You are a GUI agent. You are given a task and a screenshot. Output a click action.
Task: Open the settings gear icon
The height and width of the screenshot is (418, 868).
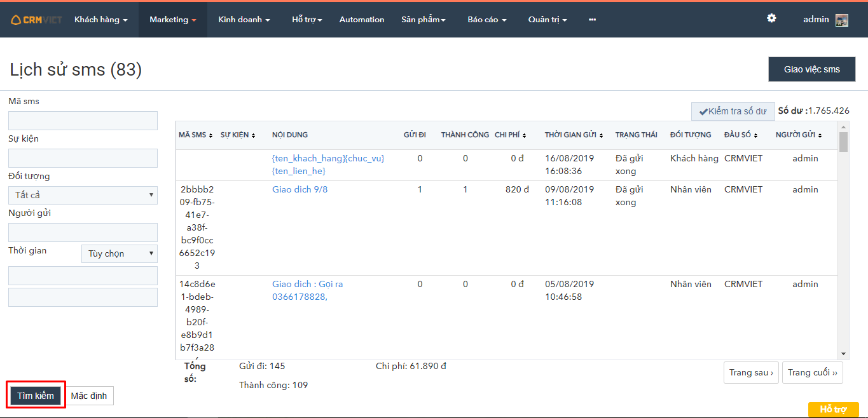pyautogui.click(x=771, y=18)
